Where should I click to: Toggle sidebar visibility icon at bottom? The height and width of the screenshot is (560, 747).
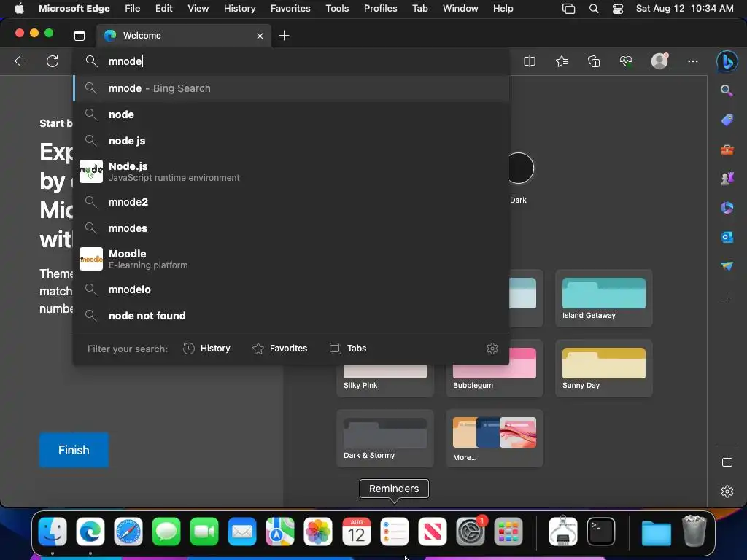coord(727,462)
